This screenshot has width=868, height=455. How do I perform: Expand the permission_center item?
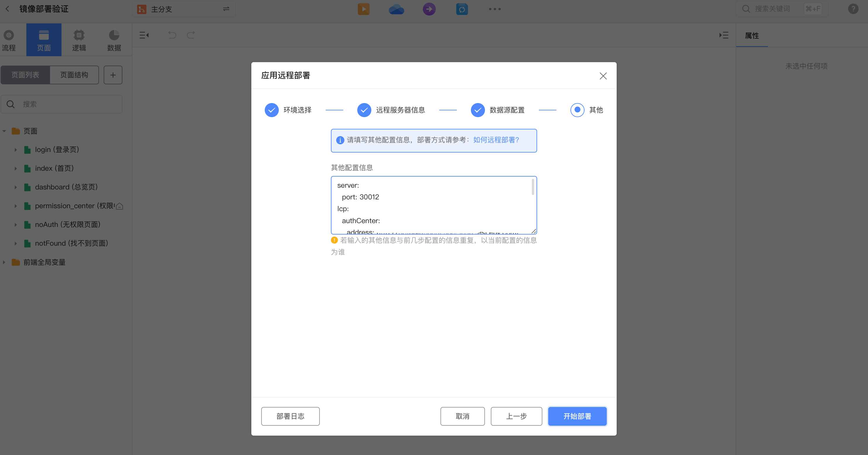point(16,206)
